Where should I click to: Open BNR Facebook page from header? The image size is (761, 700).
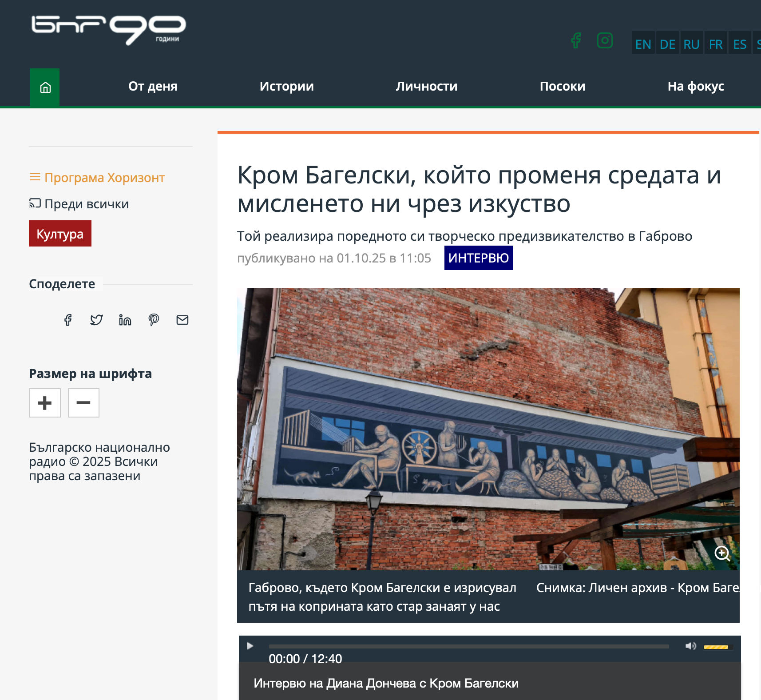pyautogui.click(x=576, y=40)
